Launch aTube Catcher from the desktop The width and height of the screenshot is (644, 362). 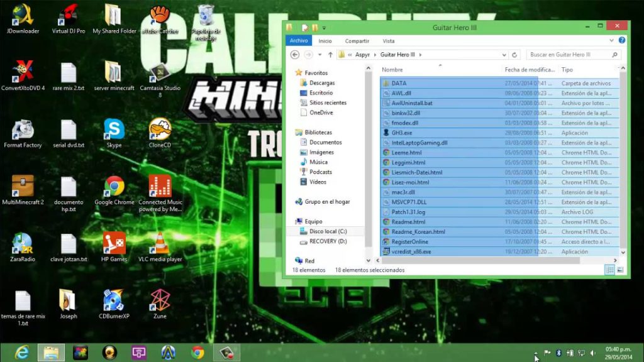tap(158, 16)
